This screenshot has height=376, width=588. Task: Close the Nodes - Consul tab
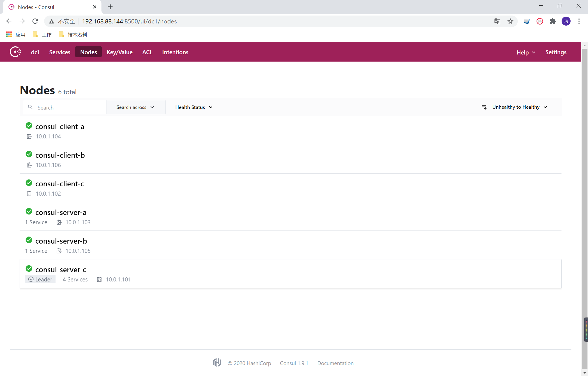click(94, 7)
